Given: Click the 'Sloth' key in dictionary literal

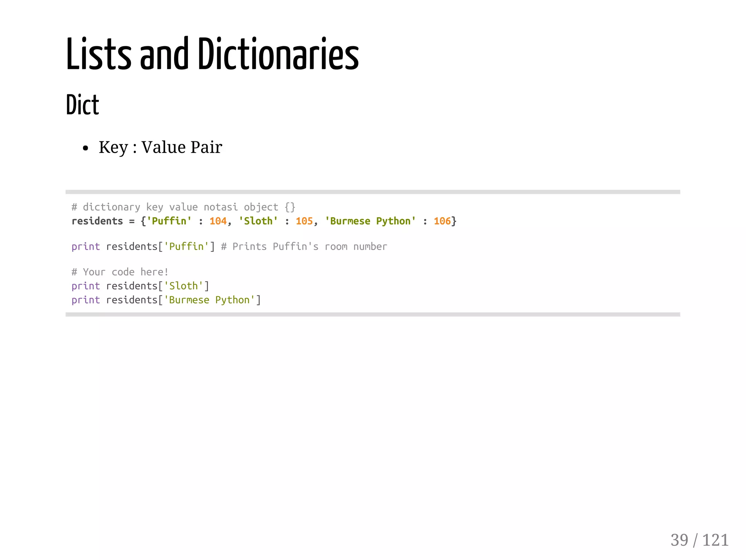Looking at the screenshot, I should (x=258, y=221).
